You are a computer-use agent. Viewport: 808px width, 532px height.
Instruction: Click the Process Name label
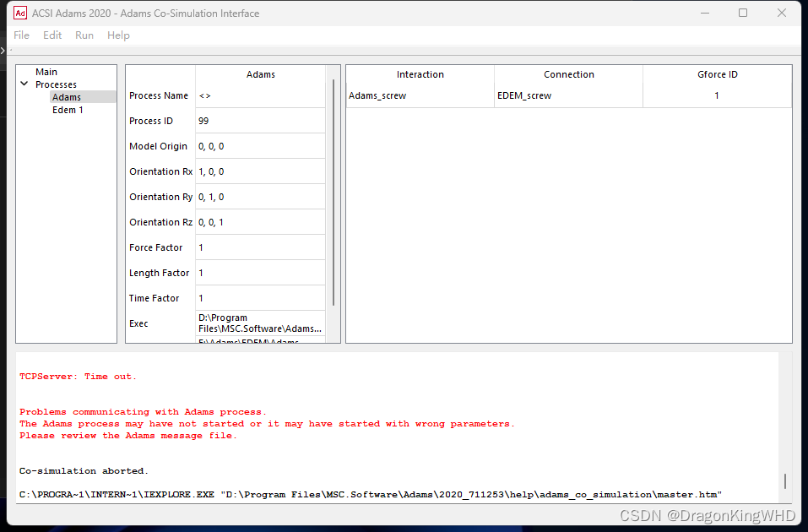pyautogui.click(x=158, y=95)
